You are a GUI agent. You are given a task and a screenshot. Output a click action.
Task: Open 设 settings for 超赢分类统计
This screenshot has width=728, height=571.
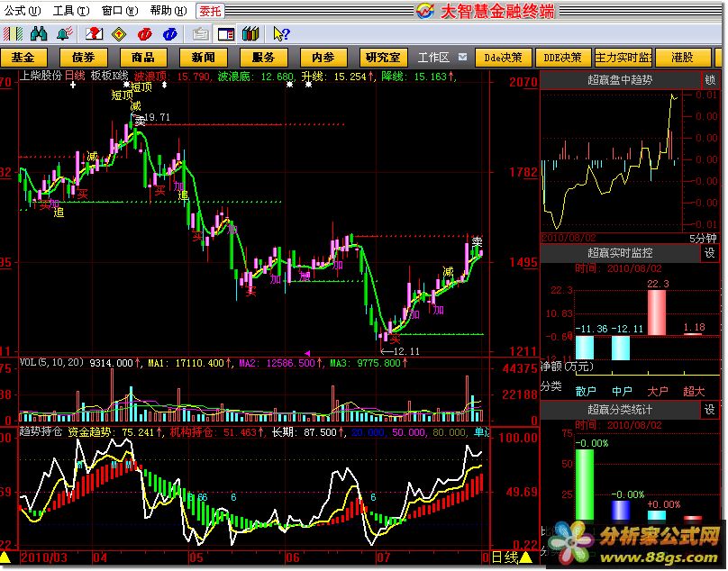pyautogui.click(x=710, y=410)
